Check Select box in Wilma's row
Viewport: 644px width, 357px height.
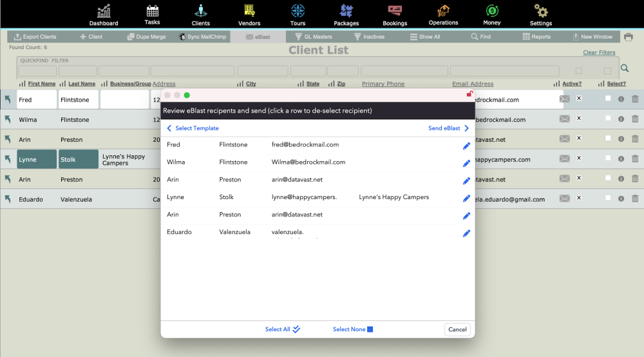coord(608,118)
